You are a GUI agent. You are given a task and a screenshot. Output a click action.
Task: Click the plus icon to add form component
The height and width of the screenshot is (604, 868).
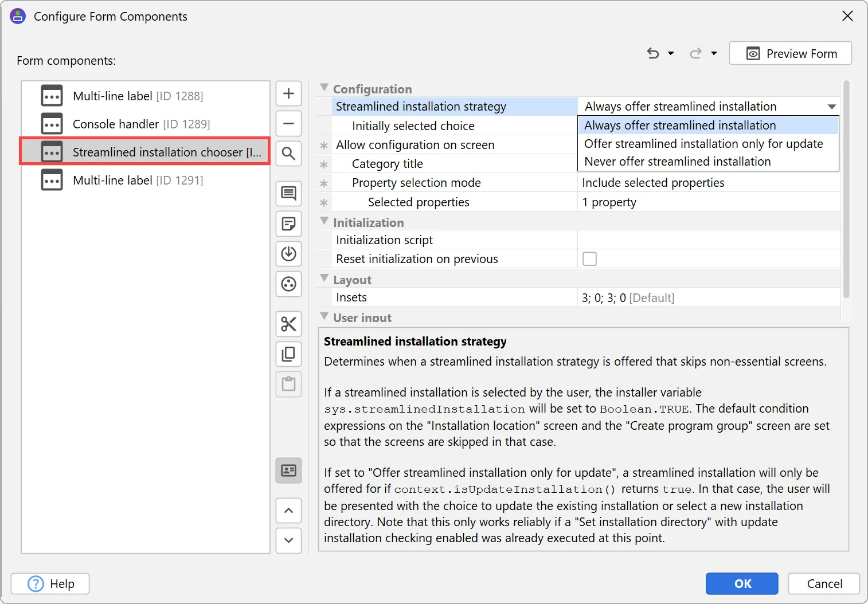[288, 93]
